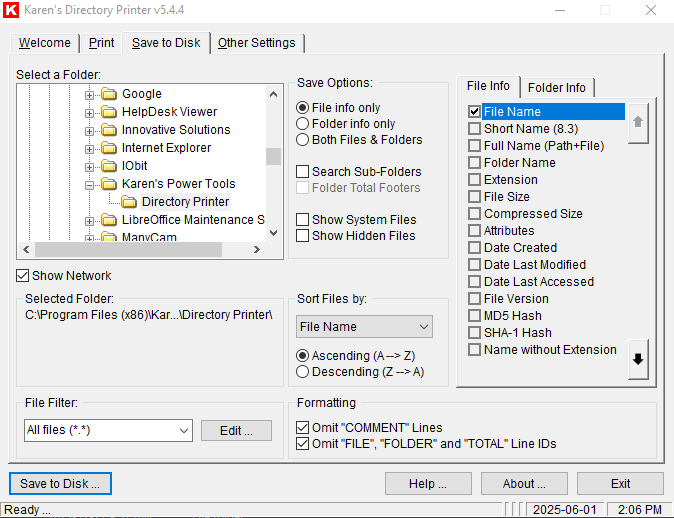Select the Save to Disk tab
This screenshot has height=518, width=674.
[x=166, y=43]
